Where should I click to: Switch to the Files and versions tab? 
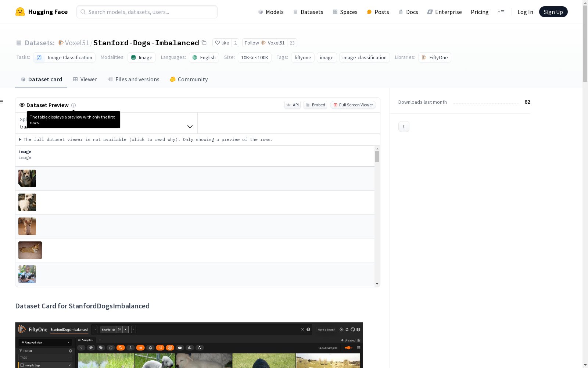tap(133, 79)
